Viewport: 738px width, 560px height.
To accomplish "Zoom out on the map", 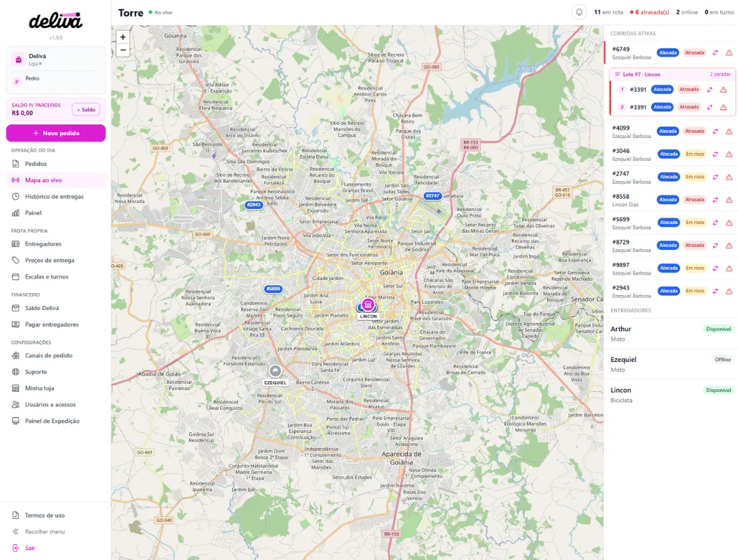I will click(123, 50).
